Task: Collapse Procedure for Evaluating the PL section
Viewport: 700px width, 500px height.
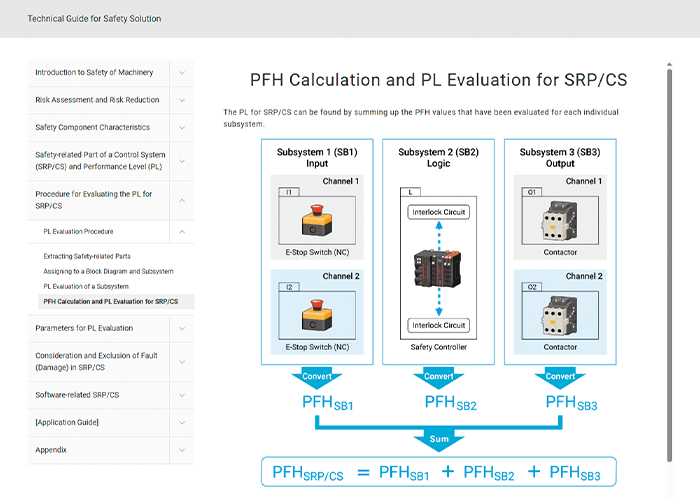Action: pyautogui.click(x=182, y=200)
